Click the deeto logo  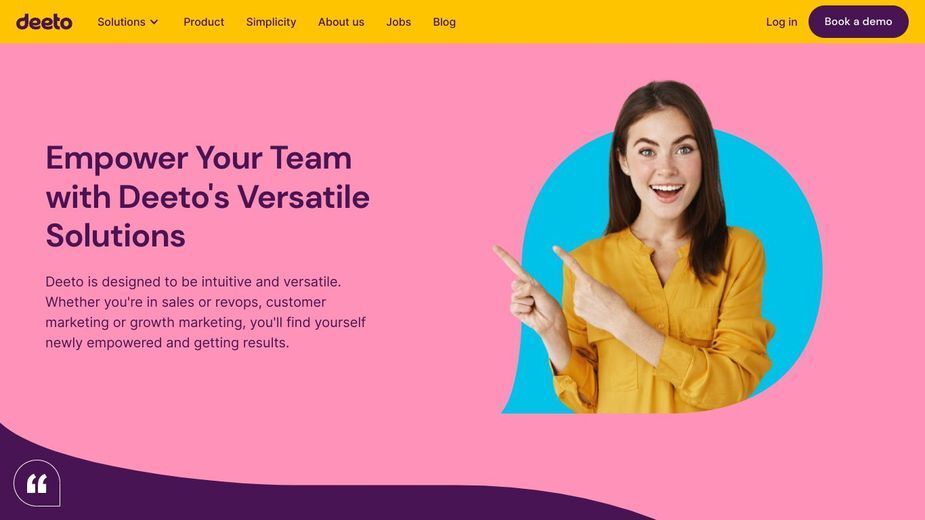(x=44, y=22)
